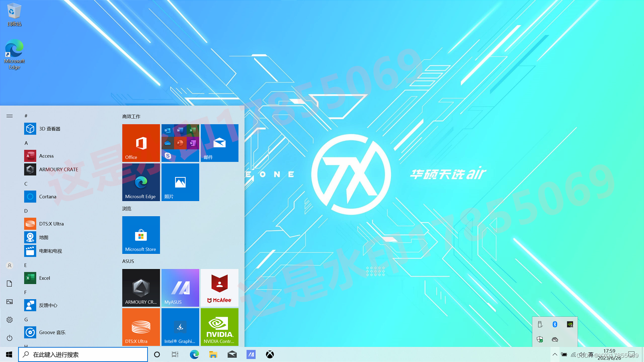The image size is (644, 362).
Task: Switch input language via 英 indicator
Action: tap(591, 354)
